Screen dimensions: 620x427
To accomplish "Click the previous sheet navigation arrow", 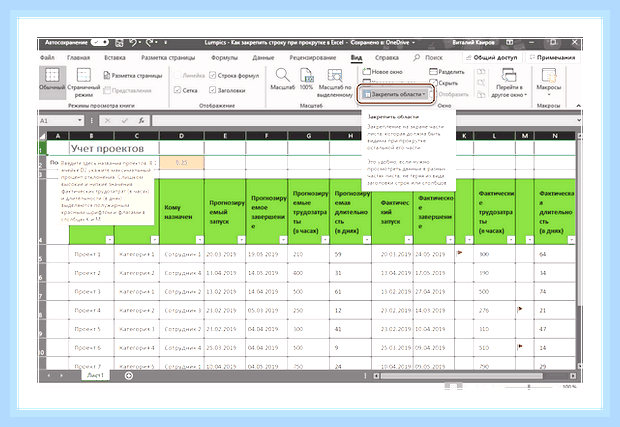I will [49, 375].
